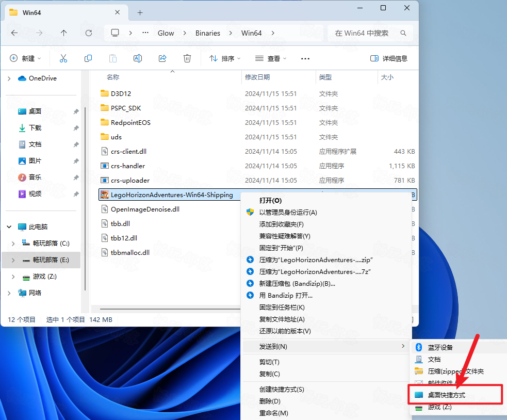Go back with the left arrow
This screenshot has width=507, height=420.
[x=14, y=33]
